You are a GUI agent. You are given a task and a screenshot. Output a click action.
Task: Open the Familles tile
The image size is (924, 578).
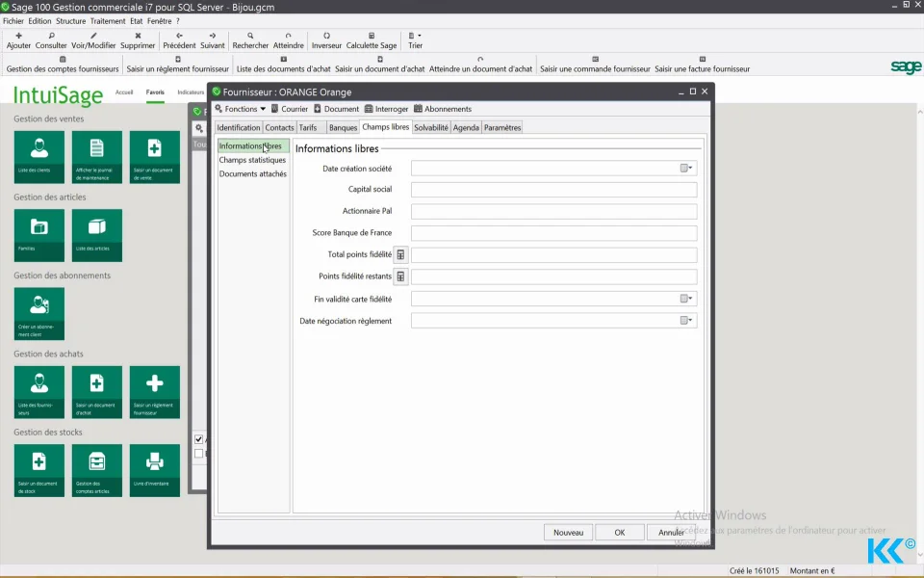pyautogui.click(x=39, y=235)
